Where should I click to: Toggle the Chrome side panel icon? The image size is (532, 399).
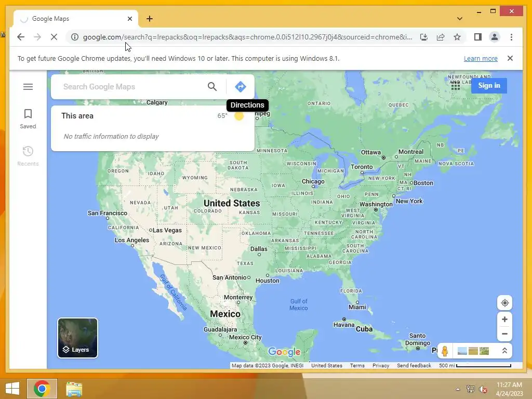(478, 37)
